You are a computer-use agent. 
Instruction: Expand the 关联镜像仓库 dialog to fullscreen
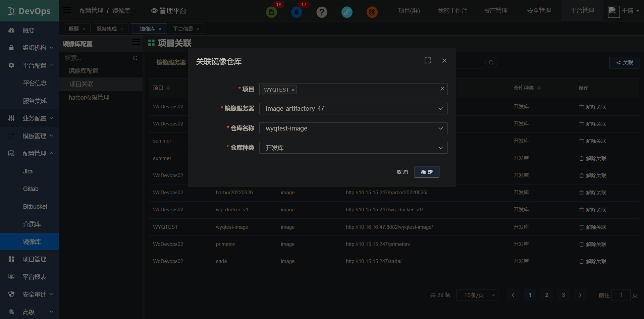(x=427, y=60)
